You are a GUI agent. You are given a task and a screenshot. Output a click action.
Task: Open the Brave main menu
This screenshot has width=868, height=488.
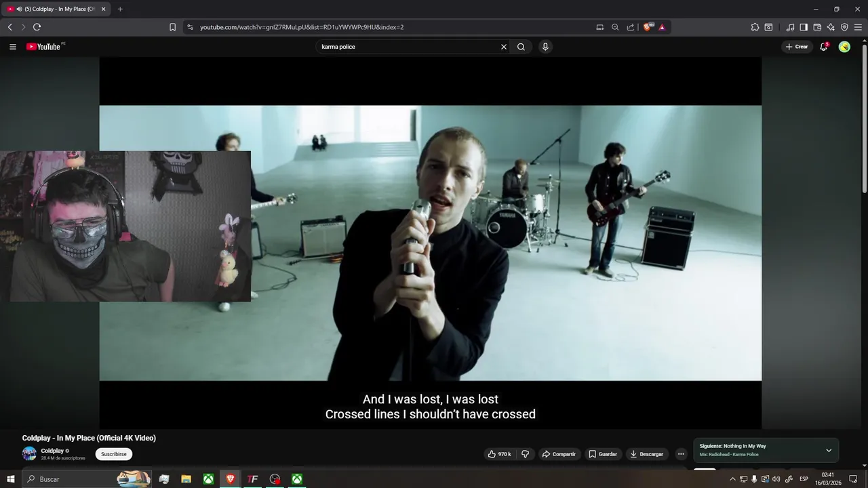coord(858,27)
